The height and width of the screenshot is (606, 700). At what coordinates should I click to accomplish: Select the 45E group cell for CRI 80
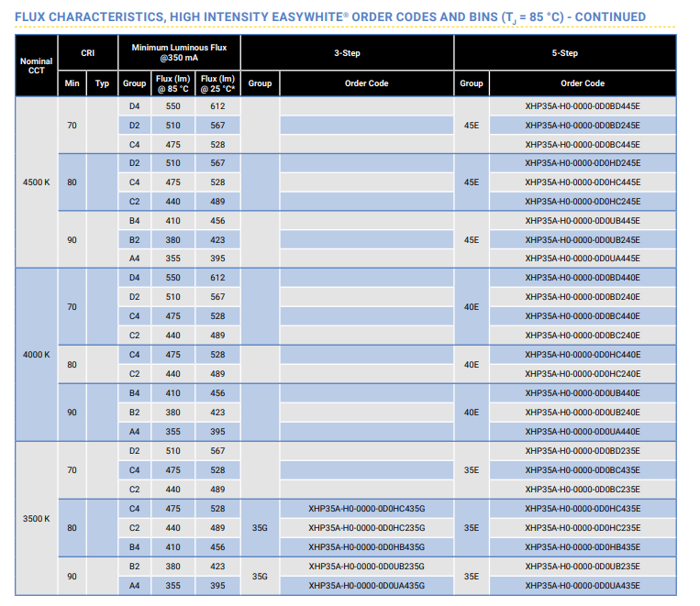tap(472, 182)
